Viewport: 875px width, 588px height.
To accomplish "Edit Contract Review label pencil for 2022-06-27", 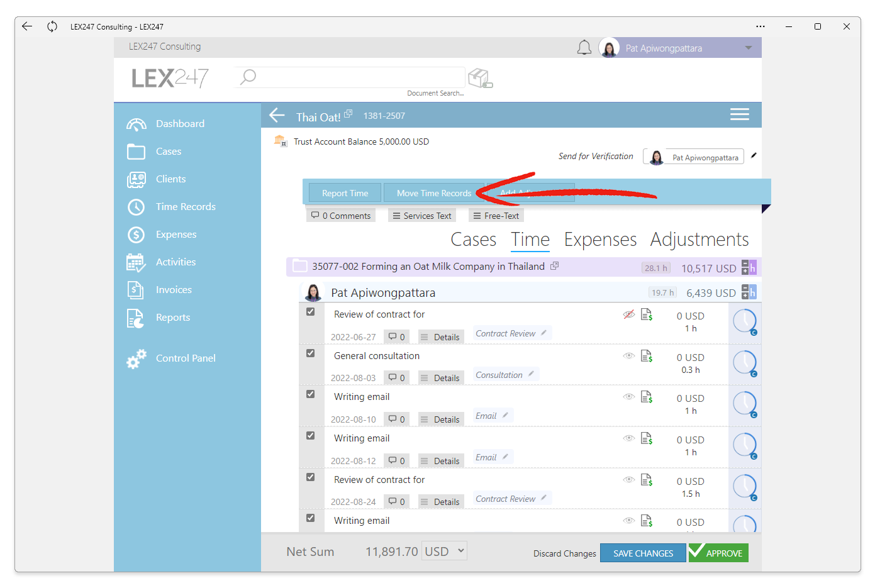I will [x=543, y=333].
